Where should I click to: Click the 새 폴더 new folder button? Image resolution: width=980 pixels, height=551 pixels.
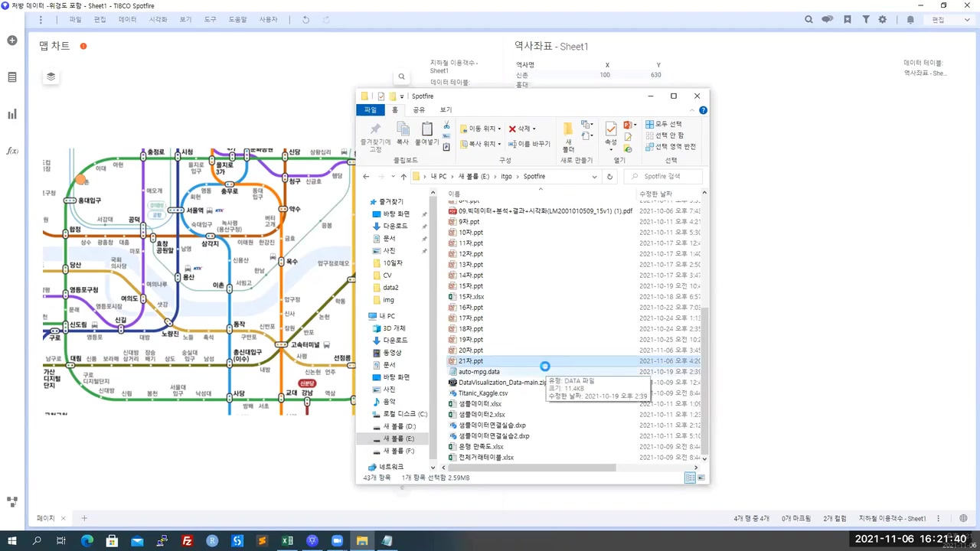568,136
